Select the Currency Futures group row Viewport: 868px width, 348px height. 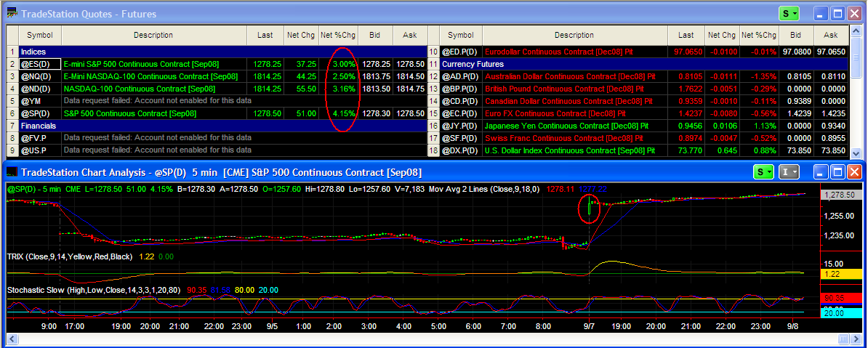644,64
